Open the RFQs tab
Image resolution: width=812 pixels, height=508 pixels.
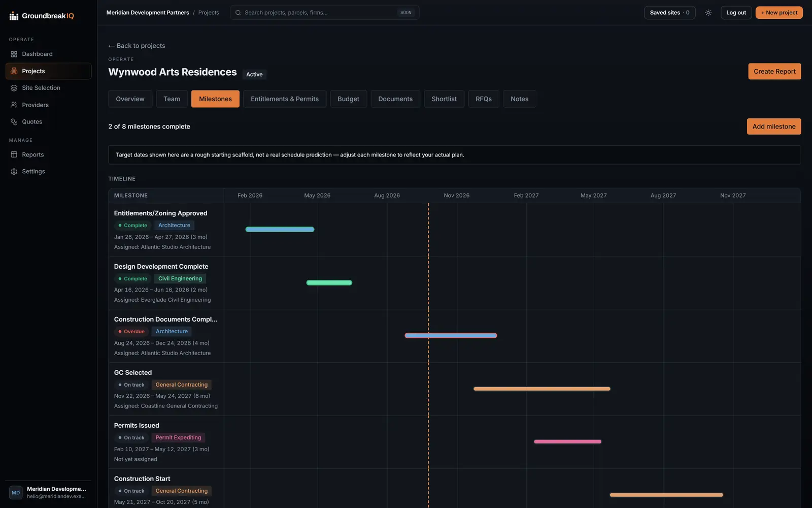pos(484,99)
